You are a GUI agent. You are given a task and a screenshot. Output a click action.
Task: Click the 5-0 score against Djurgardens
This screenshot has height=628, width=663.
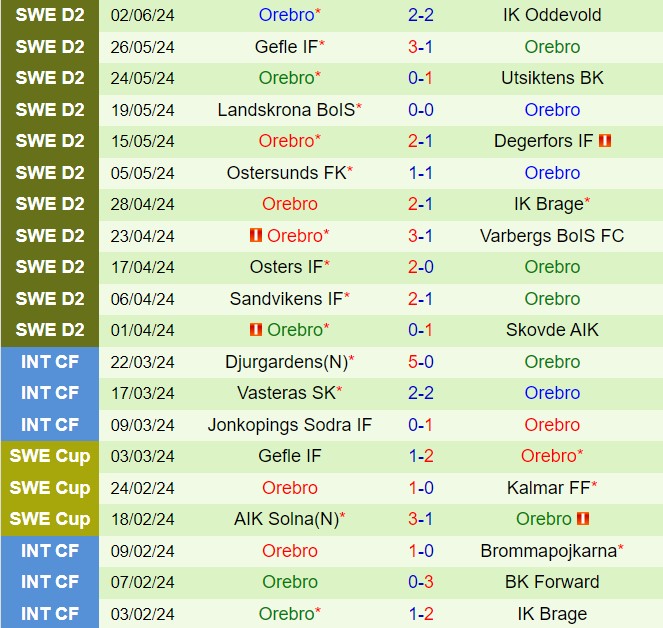(420, 362)
